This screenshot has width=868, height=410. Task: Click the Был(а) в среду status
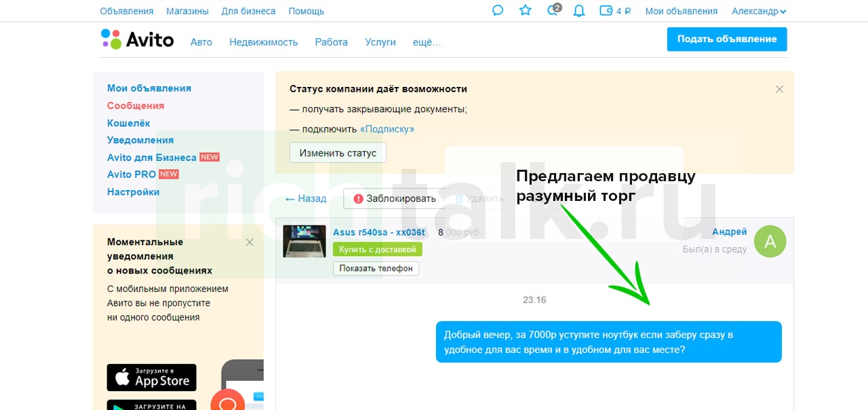pos(715,250)
